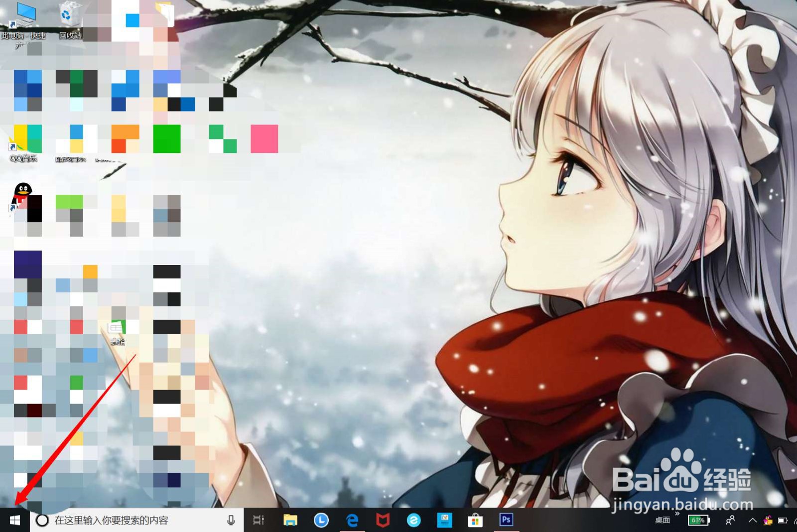Open the blue news tile app on taskbar
The width and height of the screenshot is (797, 532).
click(x=444, y=521)
